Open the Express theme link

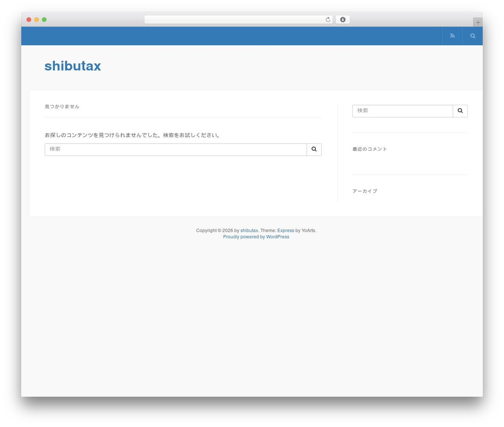(x=286, y=230)
